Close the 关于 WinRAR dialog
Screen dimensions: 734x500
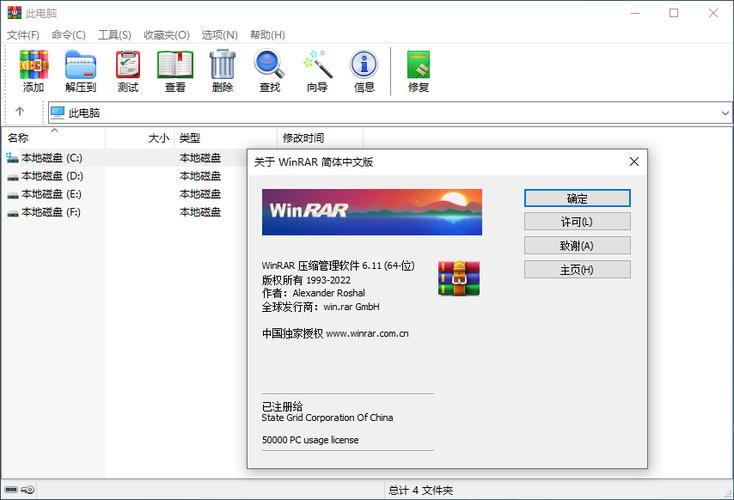point(634,162)
